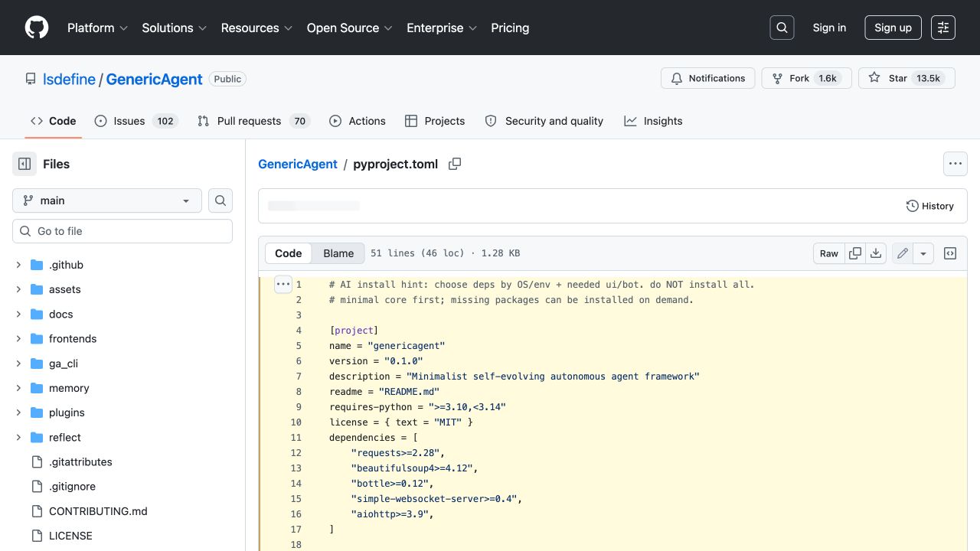This screenshot has height=551, width=980.
Task: Click the Sign up button
Action: point(893,28)
